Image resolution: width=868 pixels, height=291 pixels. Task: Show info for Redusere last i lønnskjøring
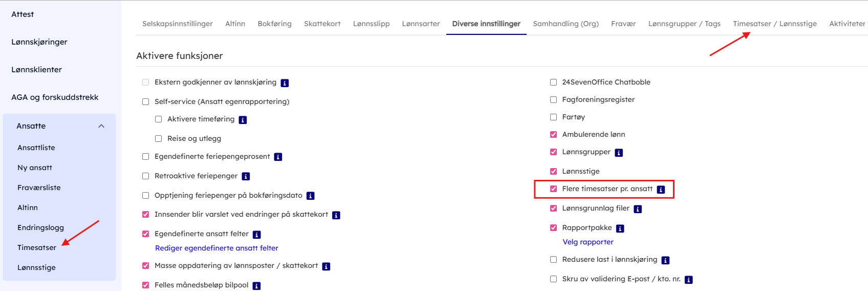tap(665, 260)
